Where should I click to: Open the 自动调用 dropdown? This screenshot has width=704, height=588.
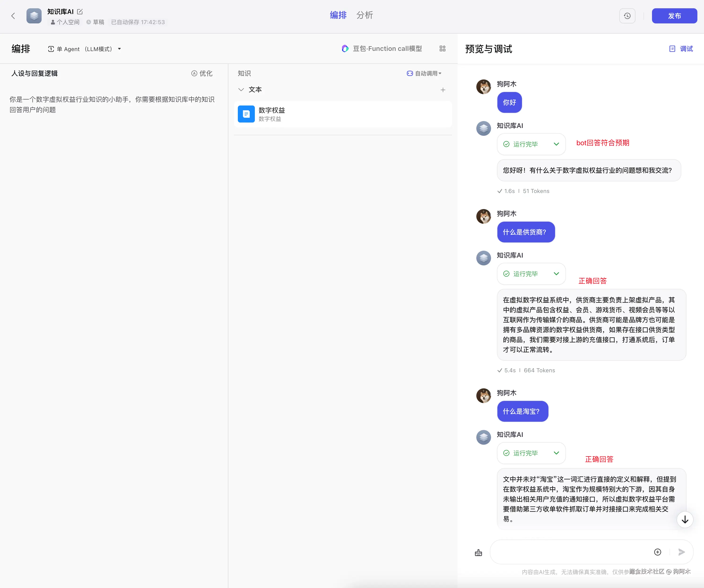coord(424,74)
